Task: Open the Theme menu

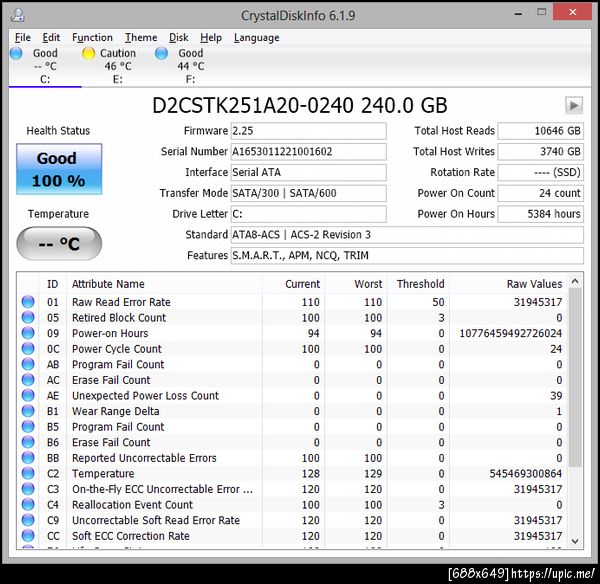Action: click(141, 38)
